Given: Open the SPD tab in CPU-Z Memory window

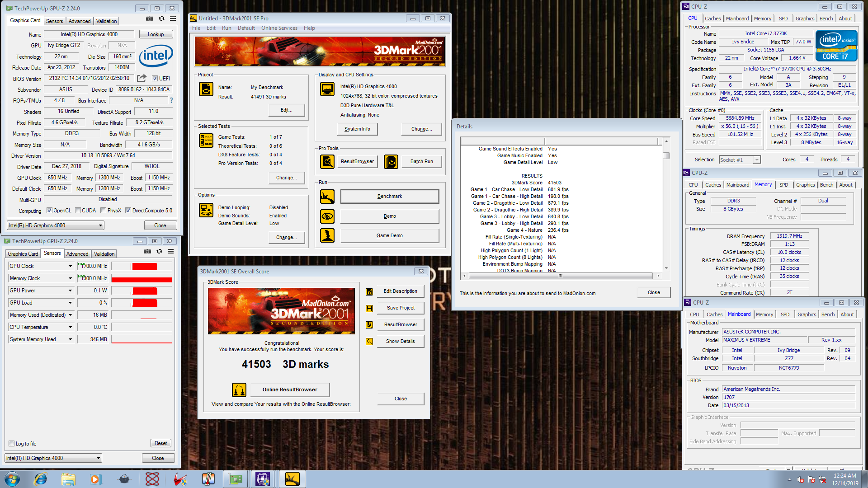Looking at the screenshot, I should [x=784, y=185].
